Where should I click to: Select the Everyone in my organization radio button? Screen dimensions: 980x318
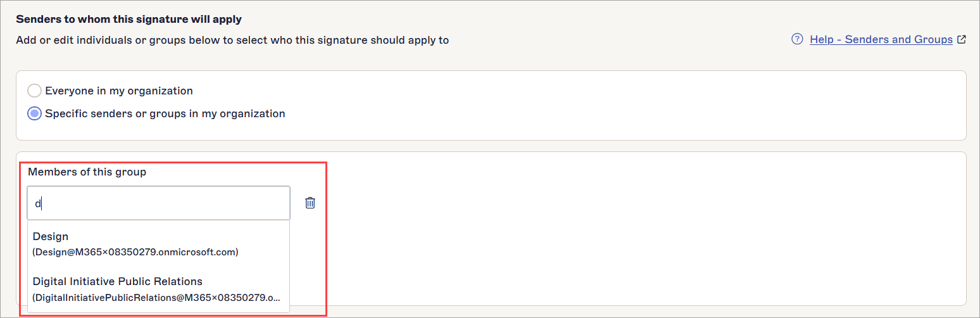(x=35, y=91)
